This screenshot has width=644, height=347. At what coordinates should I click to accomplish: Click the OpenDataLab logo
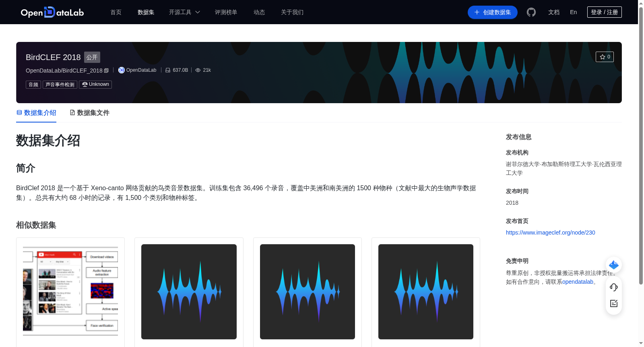pos(52,12)
